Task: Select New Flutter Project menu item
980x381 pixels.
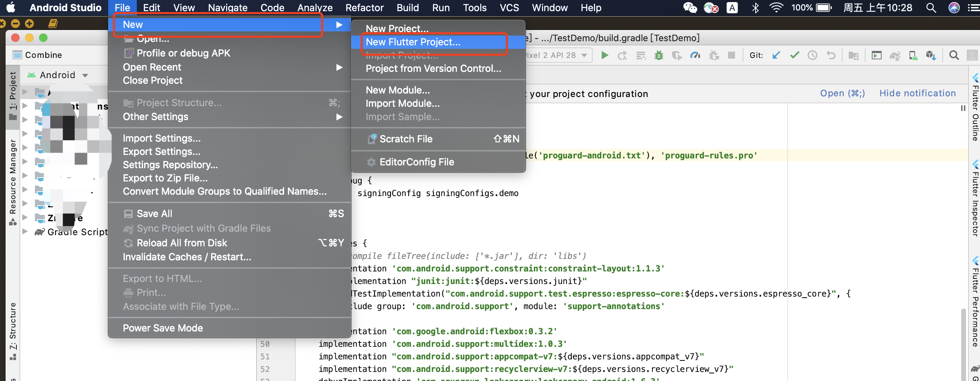Action: click(413, 42)
